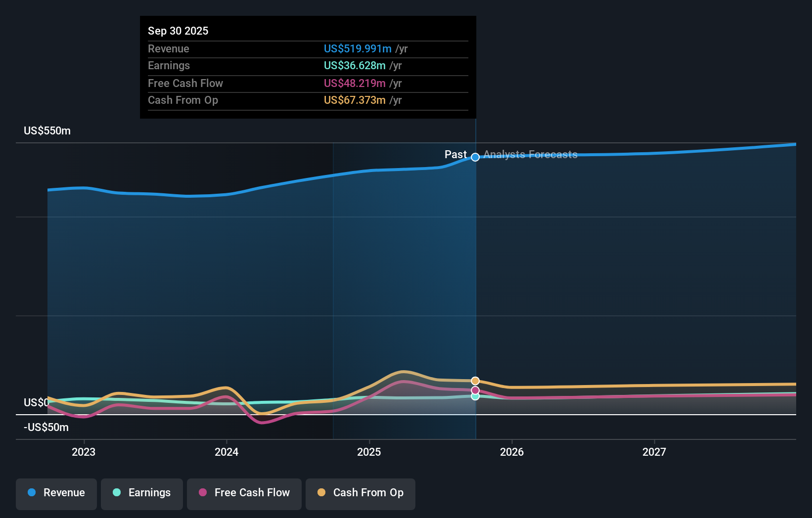Expand details for the 2025 axis label

[x=369, y=451]
